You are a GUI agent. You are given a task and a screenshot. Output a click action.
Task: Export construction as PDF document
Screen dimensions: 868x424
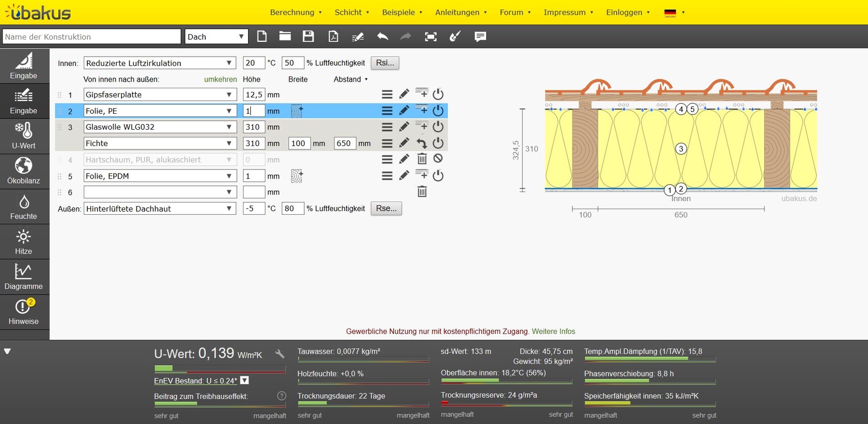pyautogui.click(x=333, y=36)
